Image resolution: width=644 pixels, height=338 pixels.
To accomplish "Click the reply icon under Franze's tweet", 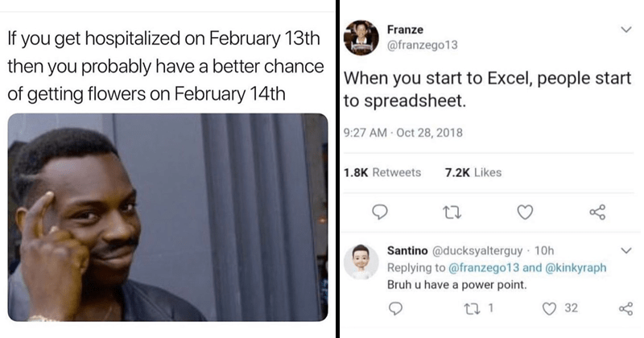I will (379, 212).
